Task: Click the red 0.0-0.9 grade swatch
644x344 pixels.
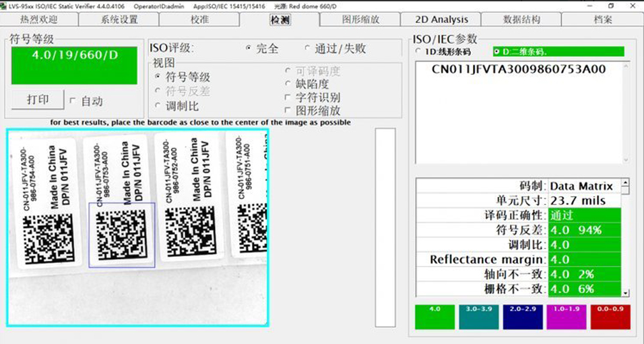Action: pos(610,317)
